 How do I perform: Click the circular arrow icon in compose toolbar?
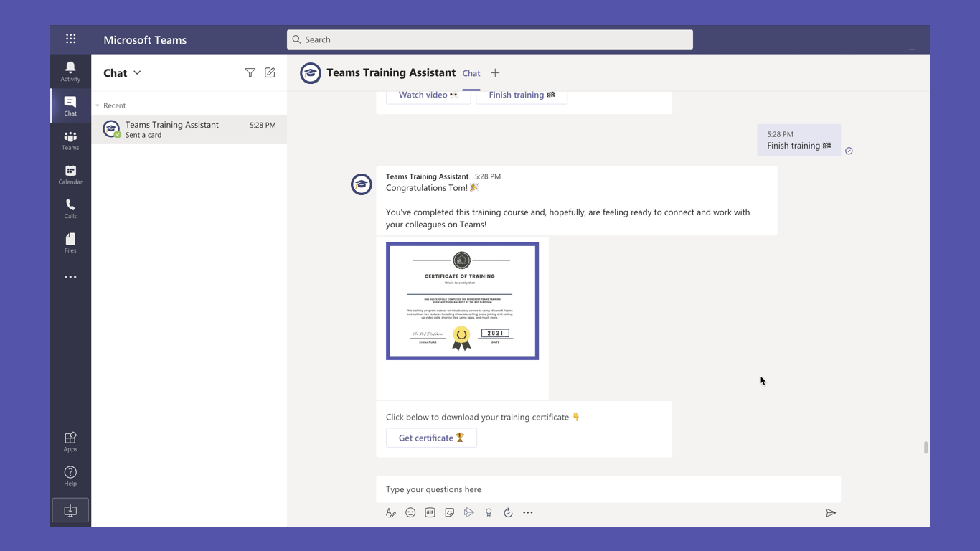[508, 512]
